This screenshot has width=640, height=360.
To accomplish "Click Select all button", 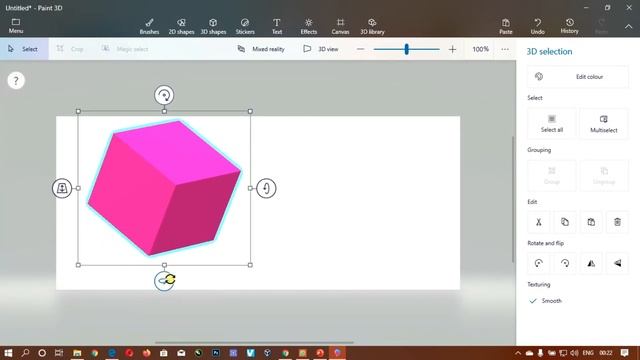I will coord(552,123).
